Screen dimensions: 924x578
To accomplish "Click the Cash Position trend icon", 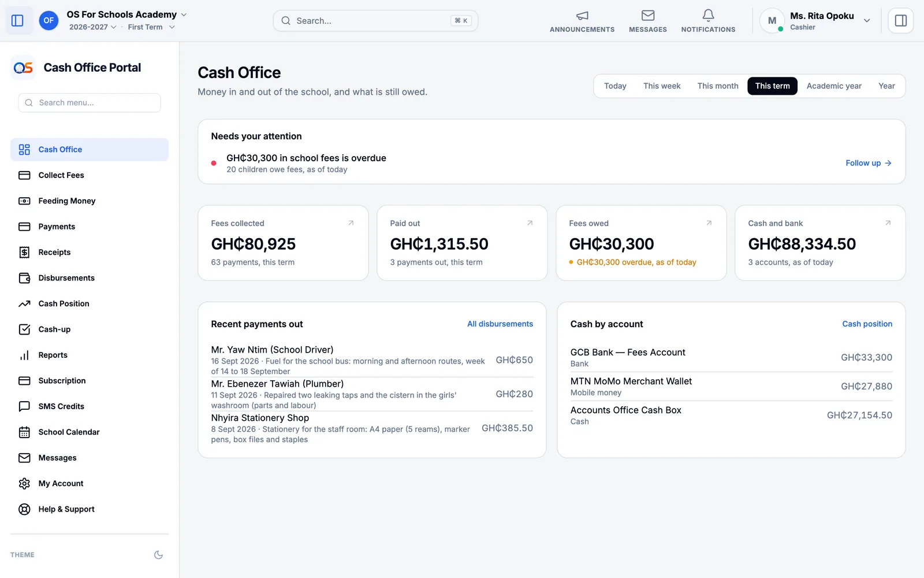I will click(24, 303).
